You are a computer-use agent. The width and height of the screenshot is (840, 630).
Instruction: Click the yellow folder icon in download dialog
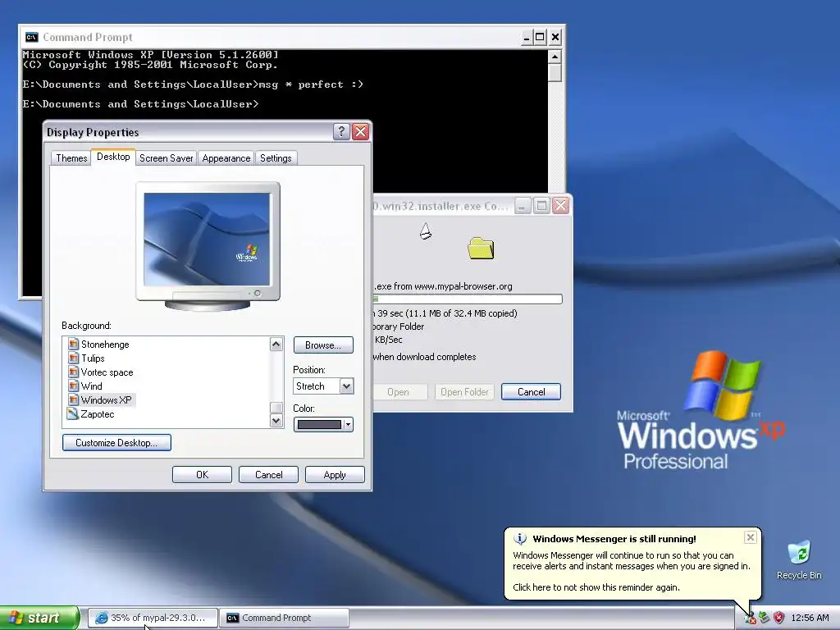(x=481, y=248)
